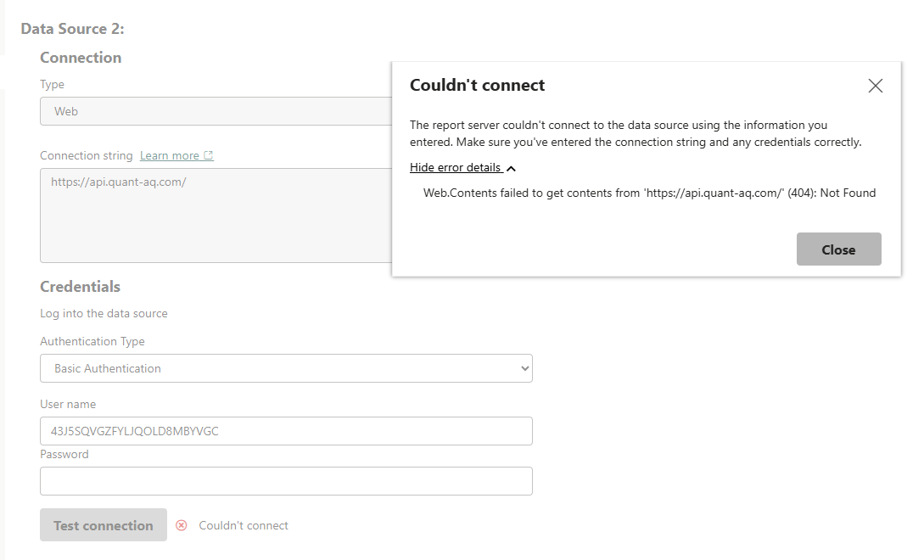
Task: Click the Credentials section heading
Action: [x=80, y=287]
